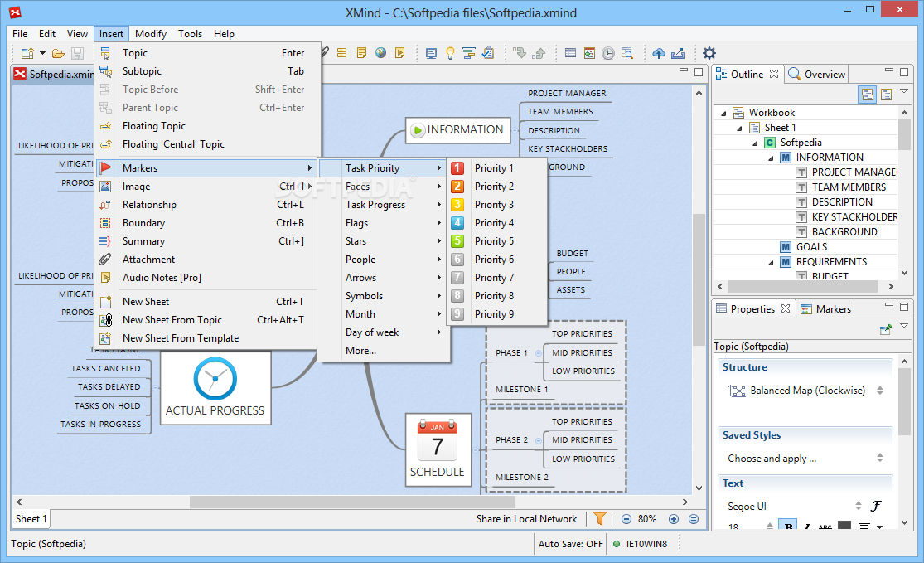Screen dimensions: 924x563
Task: Open the Outline panel view menu triangle
Action: point(904,91)
